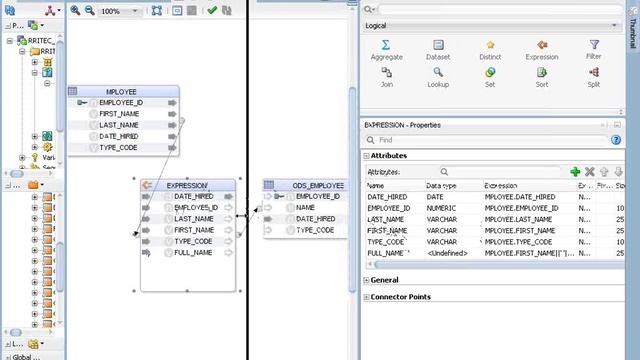This screenshot has height=360, width=640.
Task: Select the FULL_NAME attribute name cell
Action: (x=386, y=253)
